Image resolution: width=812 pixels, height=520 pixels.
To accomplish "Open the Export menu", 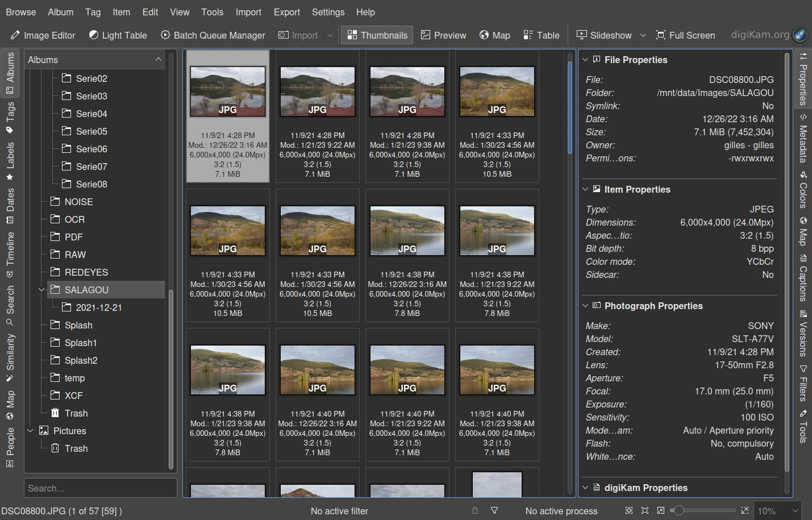I will tap(286, 12).
